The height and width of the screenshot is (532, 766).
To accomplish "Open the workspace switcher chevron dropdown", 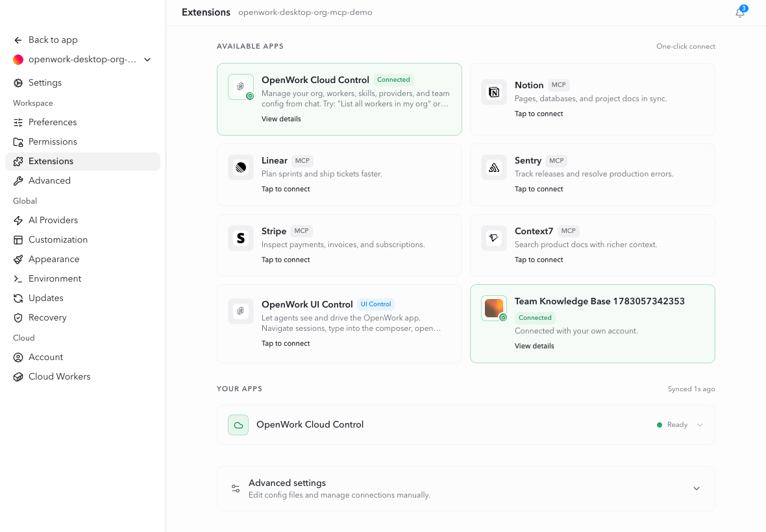I will [147, 60].
